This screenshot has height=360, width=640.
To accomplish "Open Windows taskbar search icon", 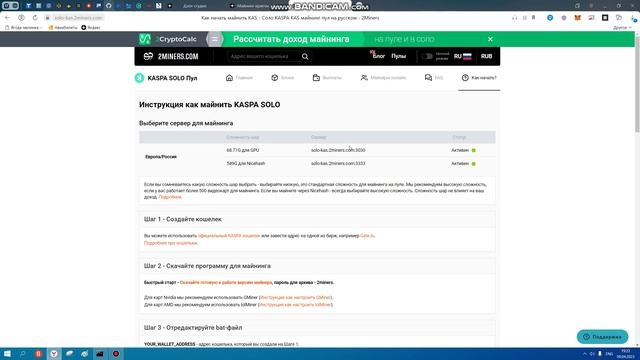I will [23, 353].
